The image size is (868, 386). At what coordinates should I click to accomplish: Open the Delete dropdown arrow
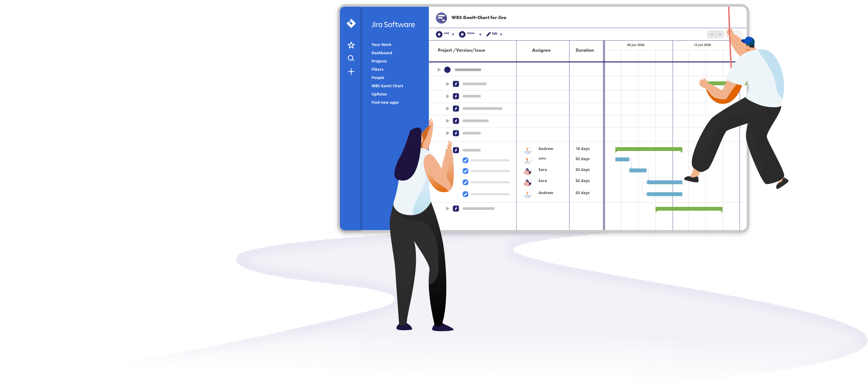click(x=480, y=35)
